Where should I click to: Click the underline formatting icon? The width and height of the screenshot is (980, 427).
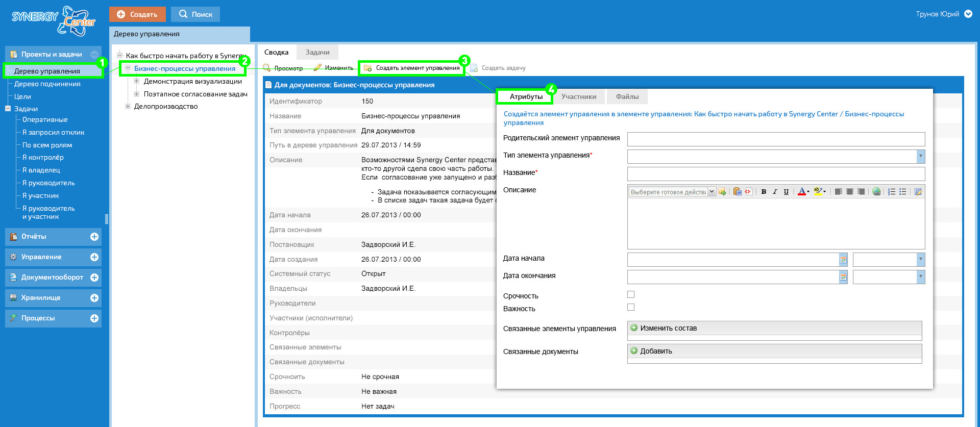tap(786, 192)
